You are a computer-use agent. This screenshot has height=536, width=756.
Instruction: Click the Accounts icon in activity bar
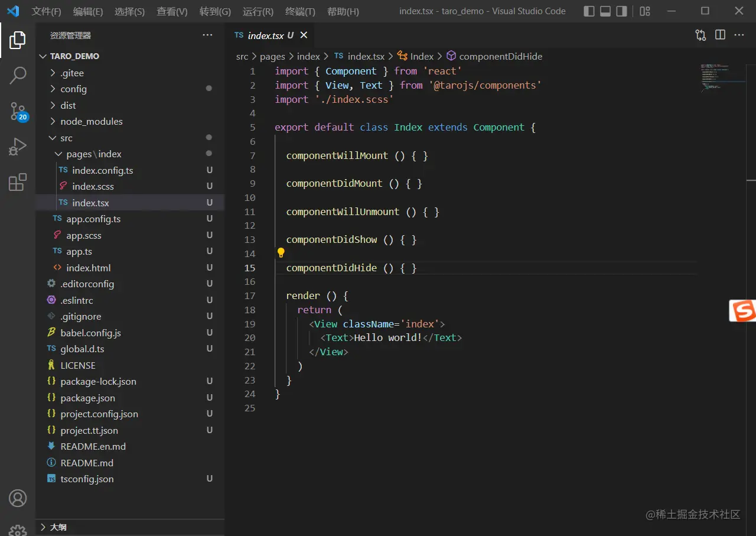point(18,498)
